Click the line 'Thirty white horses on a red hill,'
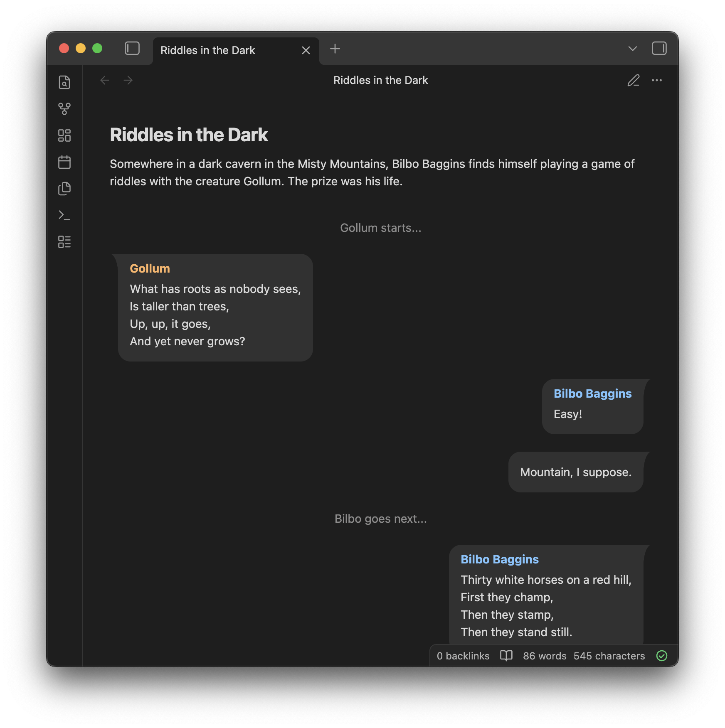Screen dimensions: 725x728 (546, 580)
